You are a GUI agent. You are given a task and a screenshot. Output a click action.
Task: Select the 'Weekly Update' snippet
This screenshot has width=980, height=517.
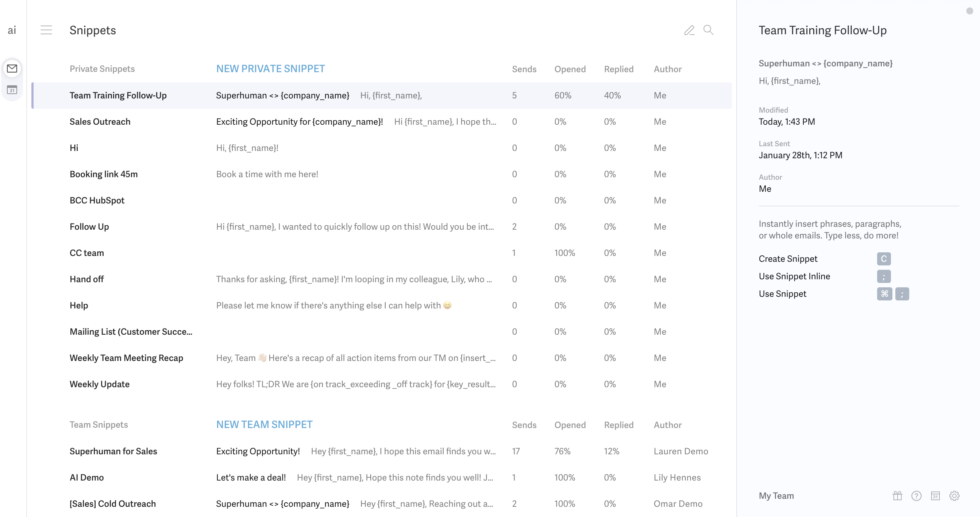[99, 384]
